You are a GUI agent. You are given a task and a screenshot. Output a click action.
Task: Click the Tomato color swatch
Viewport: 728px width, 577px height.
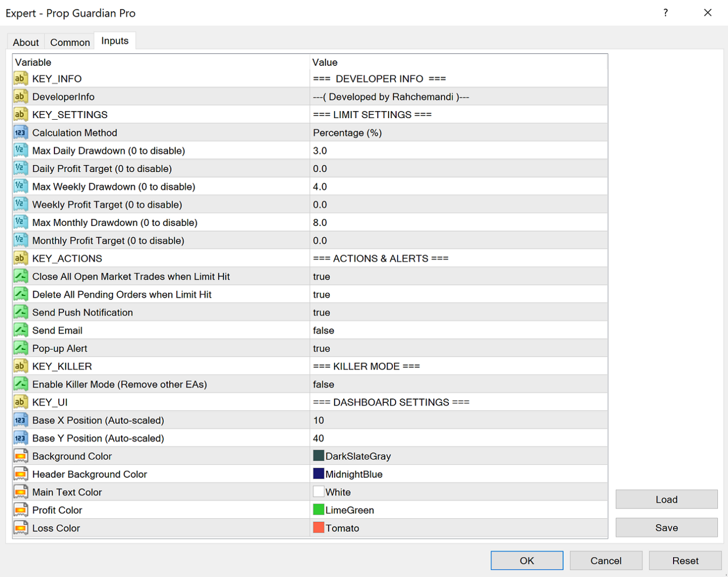318,527
